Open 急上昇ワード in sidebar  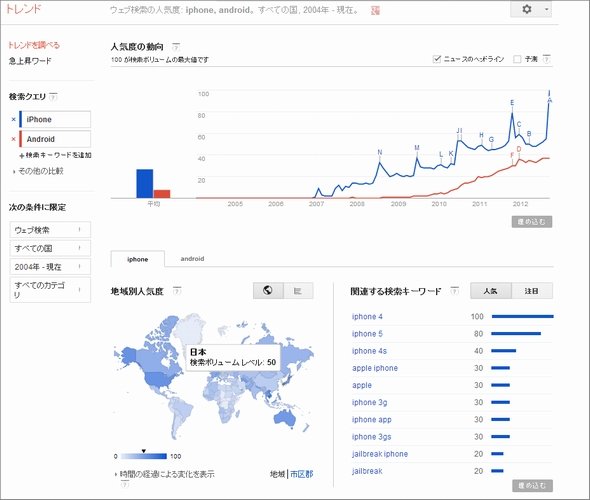point(30,61)
